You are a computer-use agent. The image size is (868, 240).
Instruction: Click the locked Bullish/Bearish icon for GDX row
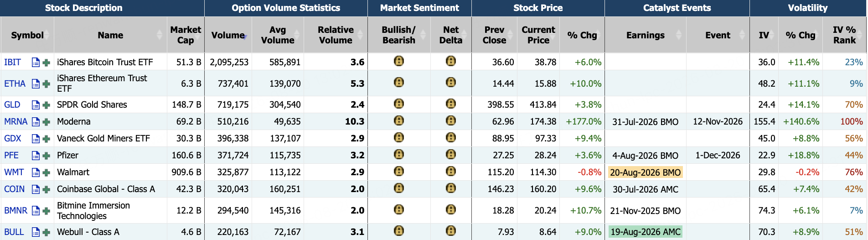tap(399, 137)
